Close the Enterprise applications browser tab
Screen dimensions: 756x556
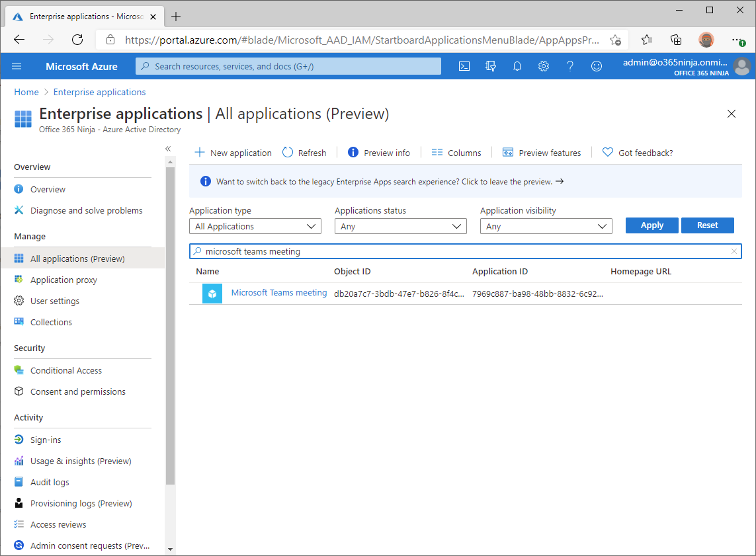click(x=153, y=17)
